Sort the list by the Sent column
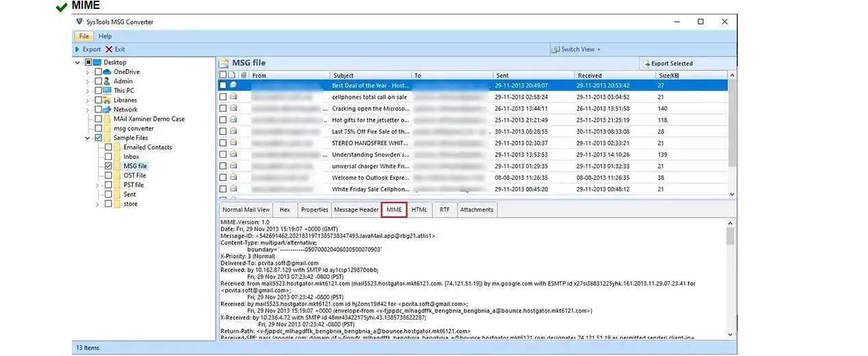 coord(534,75)
